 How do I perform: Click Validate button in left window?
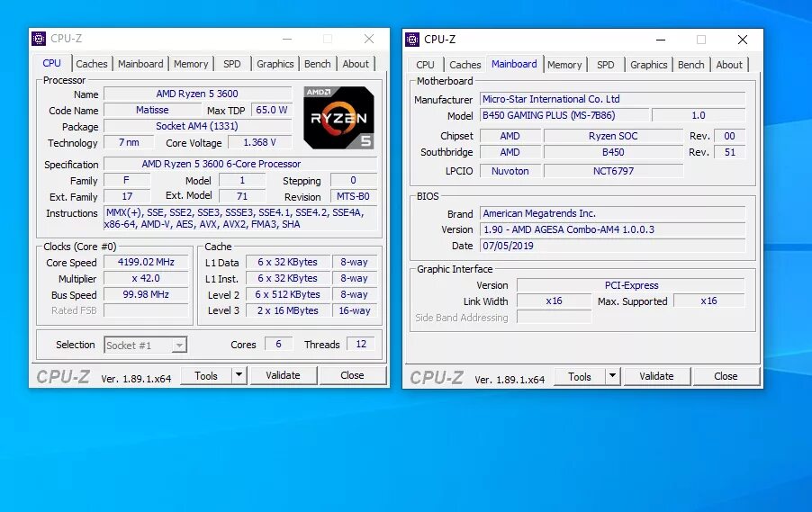(284, 375)
